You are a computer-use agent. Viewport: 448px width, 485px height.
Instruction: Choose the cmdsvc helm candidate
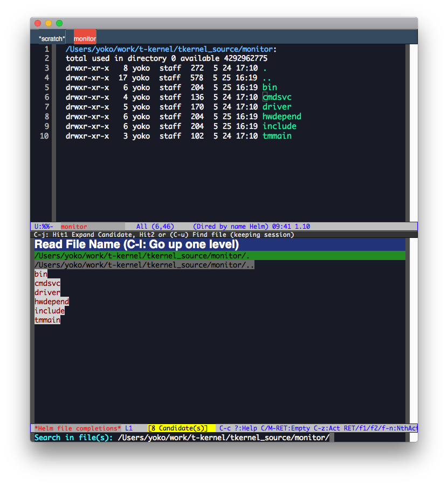click(x=47, y=283)
